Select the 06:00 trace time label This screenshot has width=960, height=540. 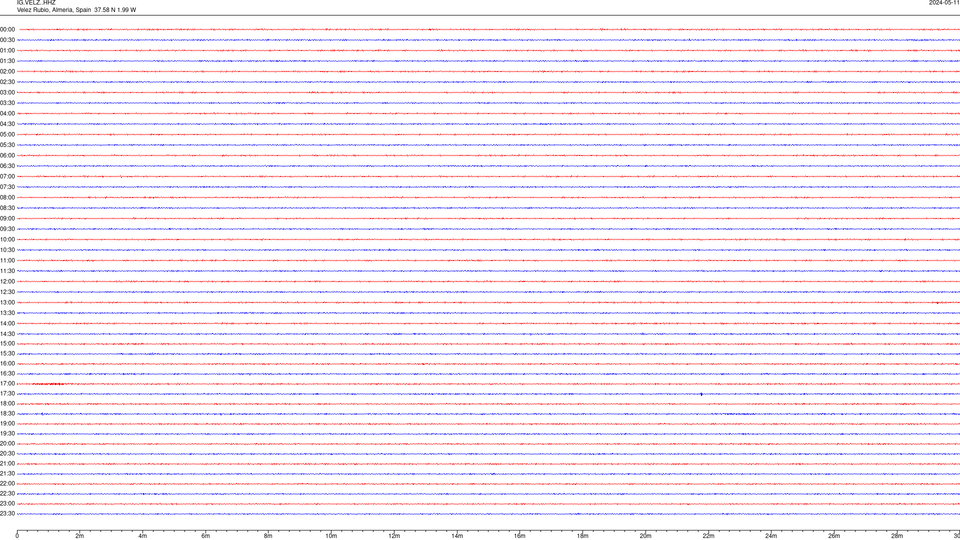pos(7,156)
